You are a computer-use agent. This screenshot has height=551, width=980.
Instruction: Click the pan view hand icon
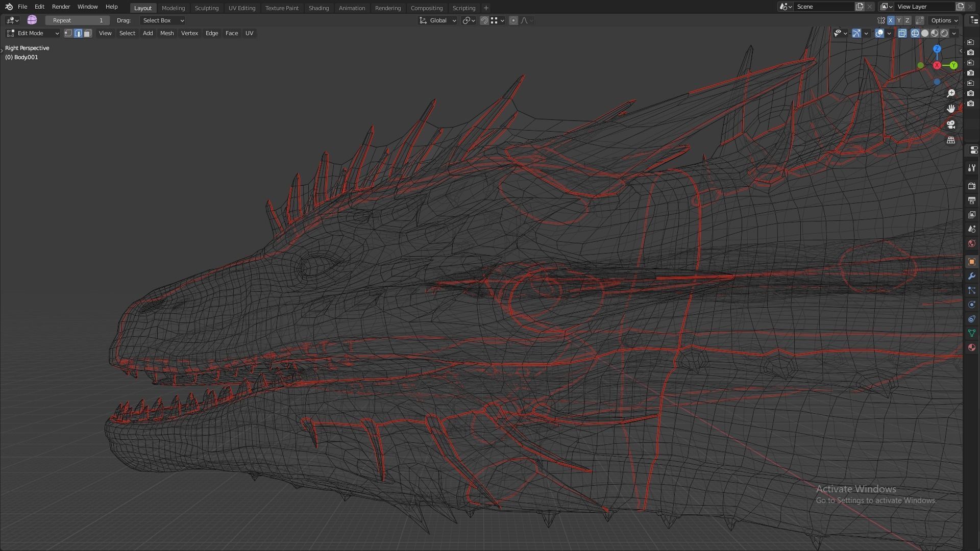tap(951, 109)
